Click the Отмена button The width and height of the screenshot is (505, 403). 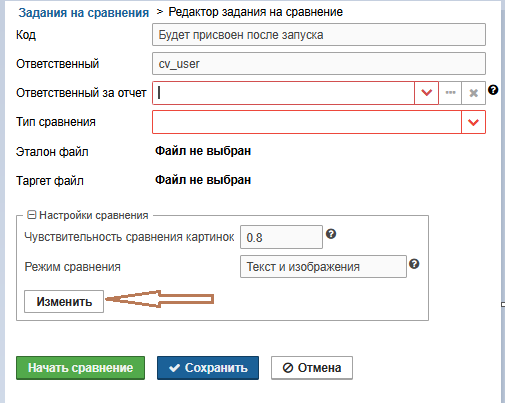(x=312, y=368)
